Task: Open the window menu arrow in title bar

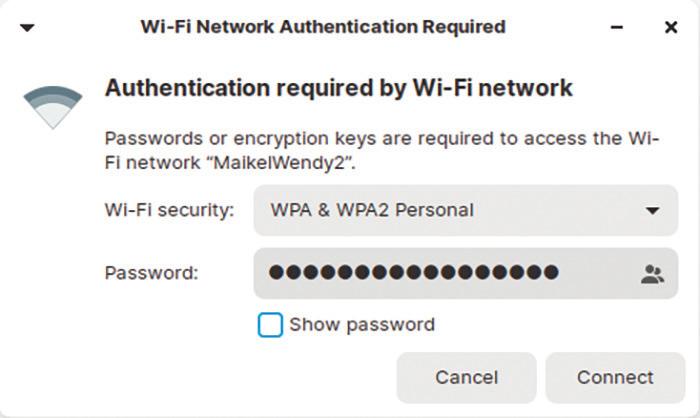Action: tap(27, 28)
